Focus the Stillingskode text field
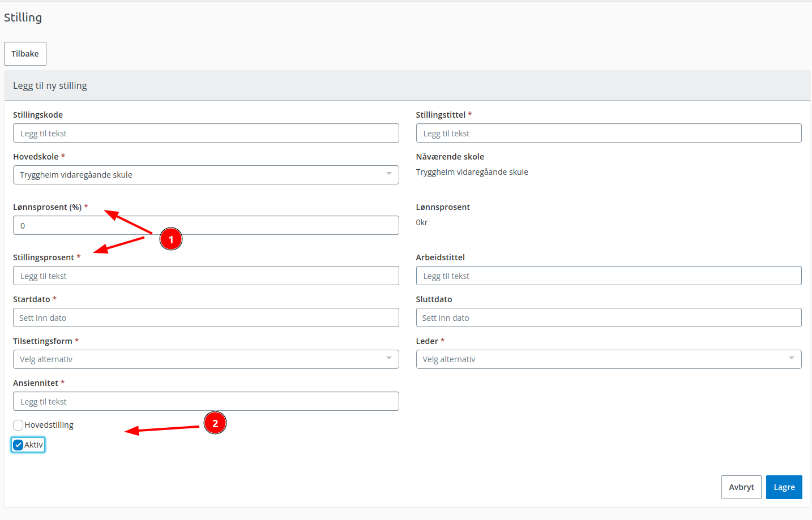Screen dimensions: 812x520 coord(206,133)
